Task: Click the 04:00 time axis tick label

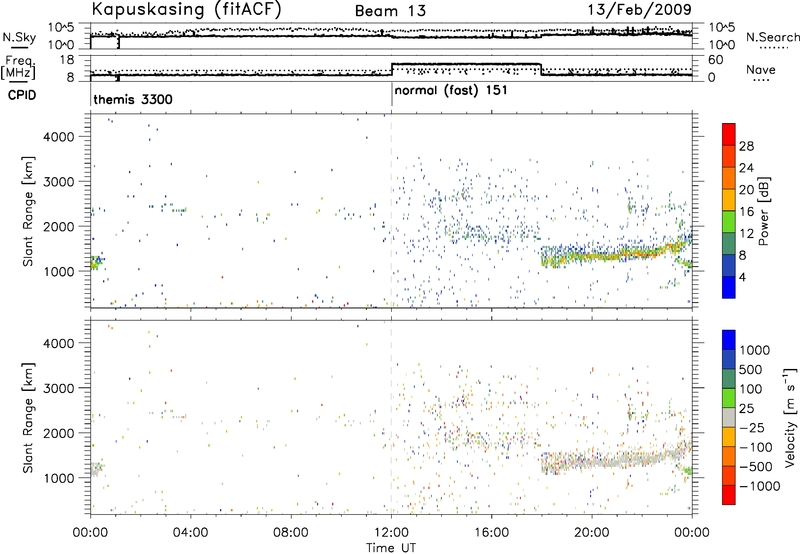Action: point(191,533)
